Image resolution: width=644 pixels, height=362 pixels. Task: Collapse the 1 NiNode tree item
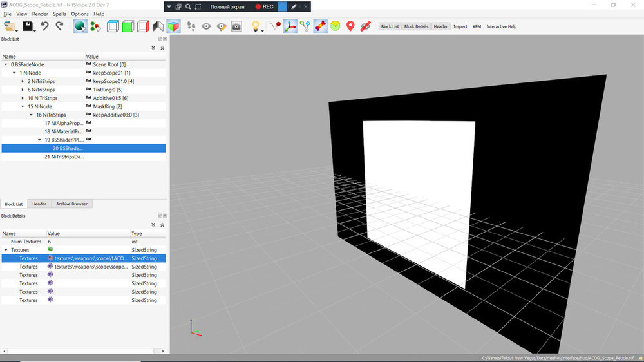point(14,73)
